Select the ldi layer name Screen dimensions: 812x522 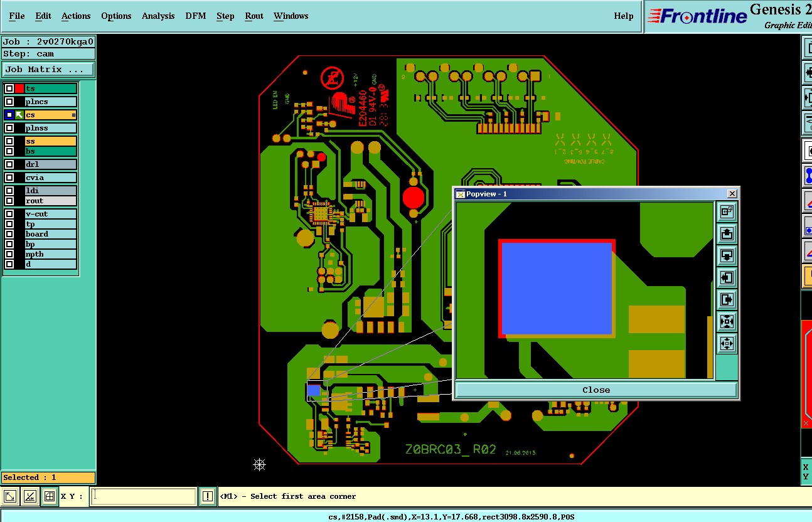pyautogui.click(x=51, y=191)
